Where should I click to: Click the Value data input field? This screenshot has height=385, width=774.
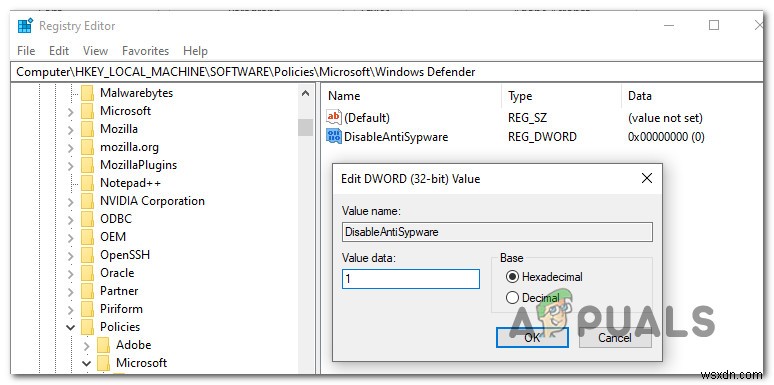(x=411, y=279)
